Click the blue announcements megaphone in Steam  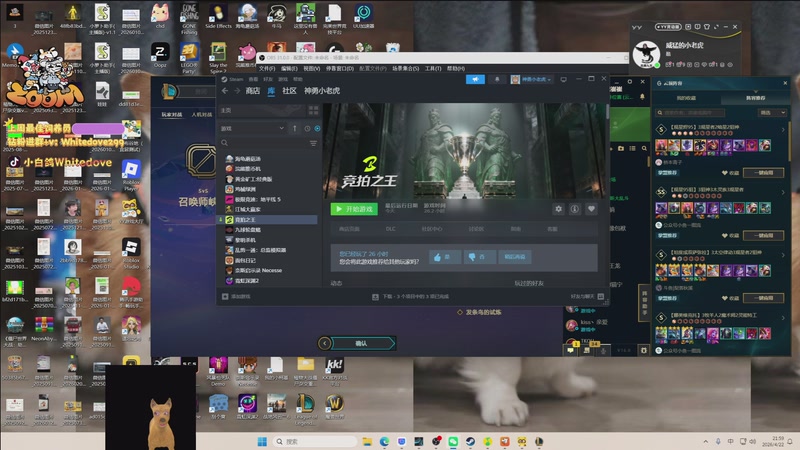(475, 80)
